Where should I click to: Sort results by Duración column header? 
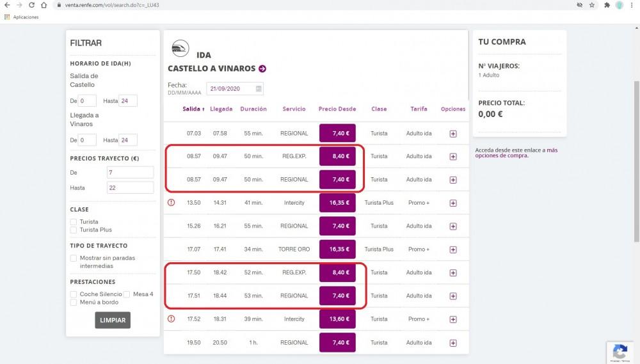click(x=253, y=109)
